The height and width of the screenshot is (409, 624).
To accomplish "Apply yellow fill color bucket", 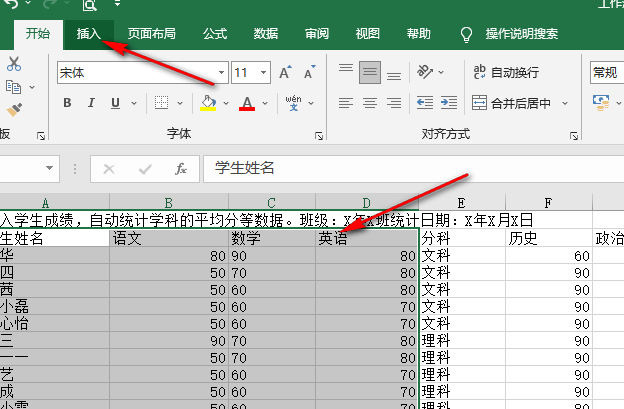I will tap(208, 103).
